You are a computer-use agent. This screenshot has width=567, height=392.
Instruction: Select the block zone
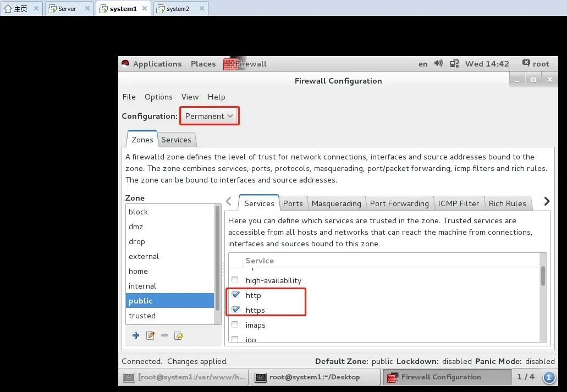click(170, 212)
